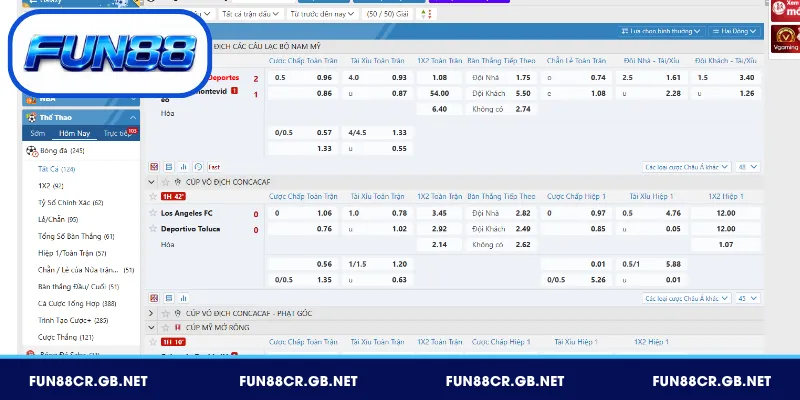
Task: Open the Từ trước đến nay dropdown
Action: (x=321, y=14)
